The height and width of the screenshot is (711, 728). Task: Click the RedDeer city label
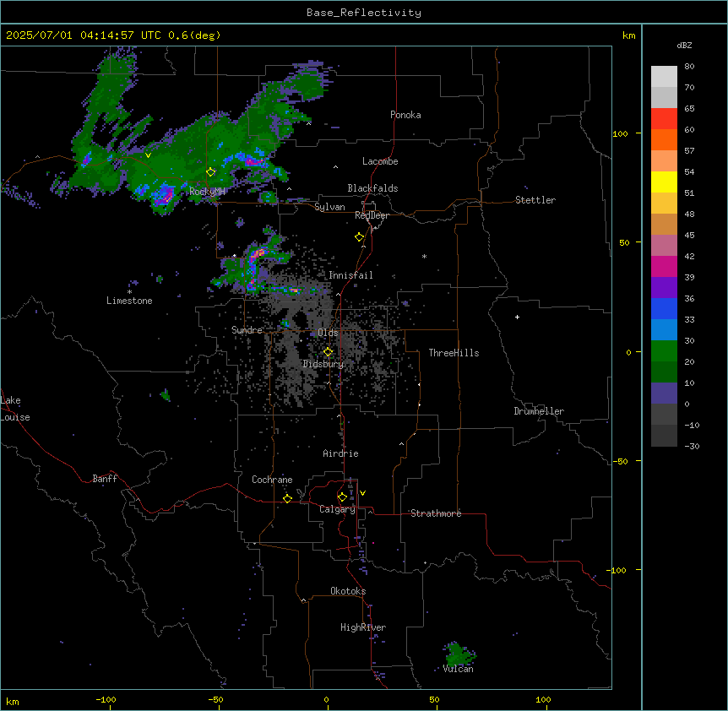click(372, 215)
